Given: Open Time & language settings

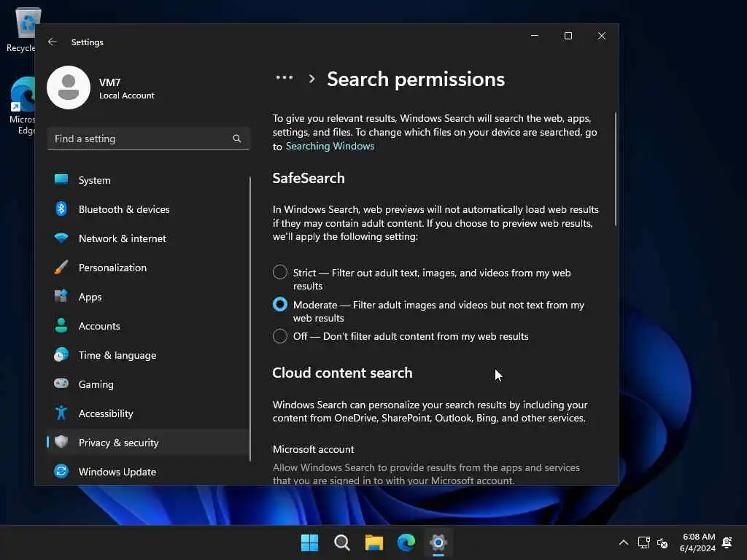Looking at the screenshot, I should pos(148,355).
